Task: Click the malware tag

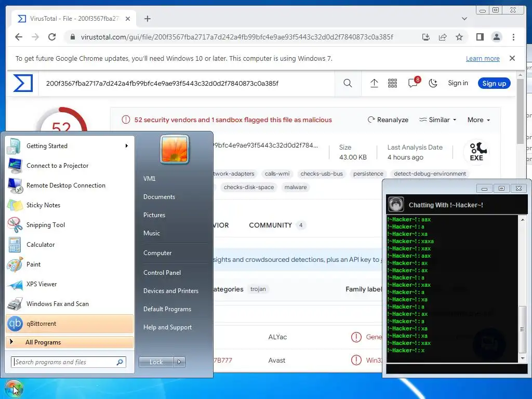Action: pyautogui.click(x=296, y=187)
